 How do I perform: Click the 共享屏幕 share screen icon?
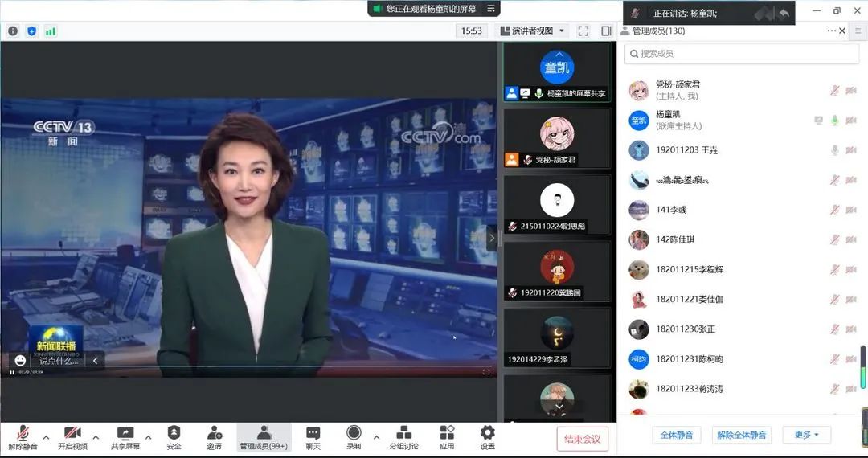(125, 437)
